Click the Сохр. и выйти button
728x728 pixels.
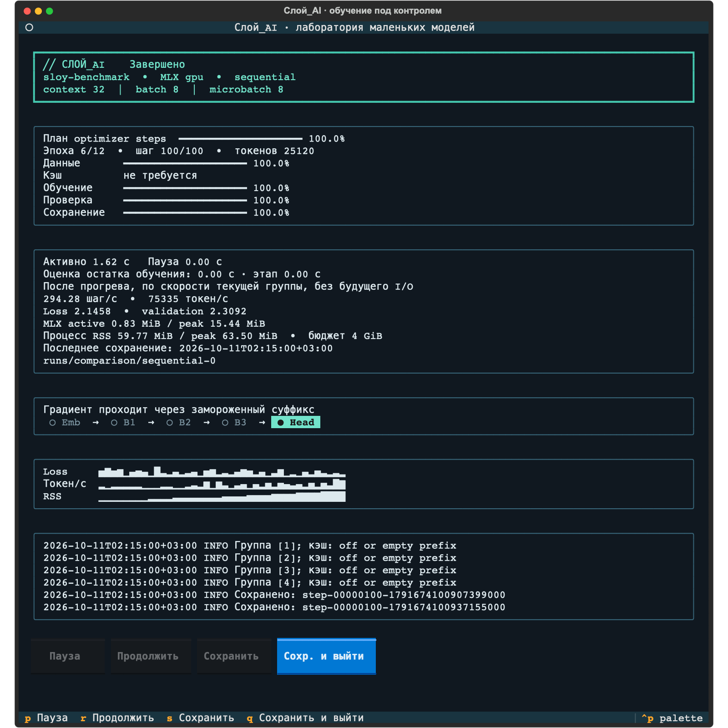[326, 656]
